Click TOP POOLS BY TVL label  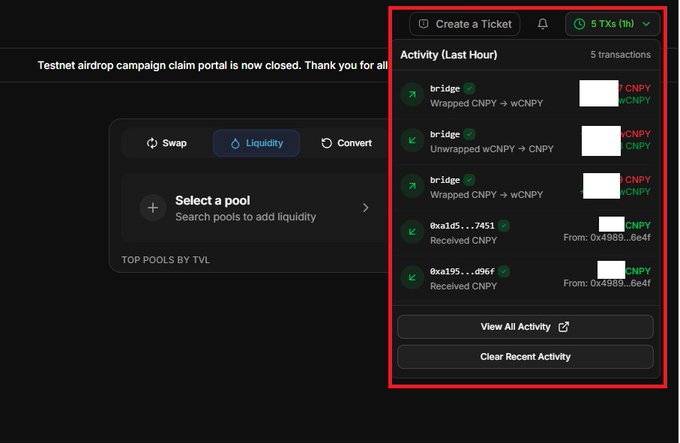coord(166,260)
